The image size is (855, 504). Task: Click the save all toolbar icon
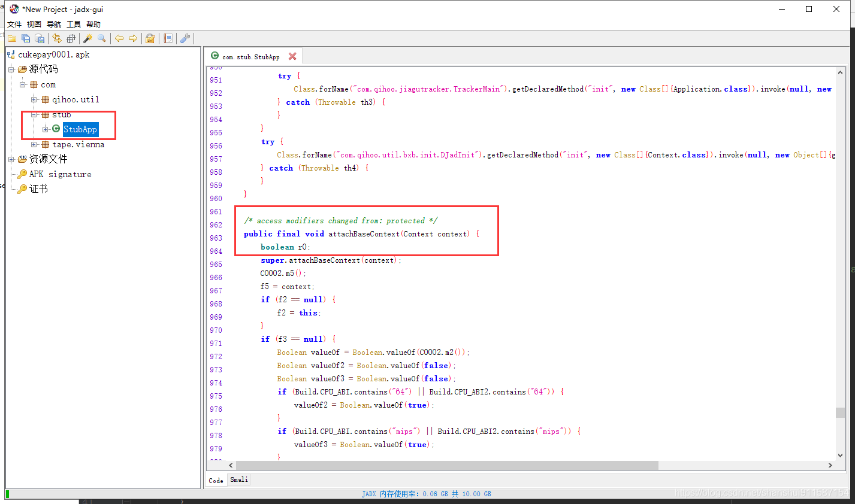pyautogui.click(x=26, y=38)
